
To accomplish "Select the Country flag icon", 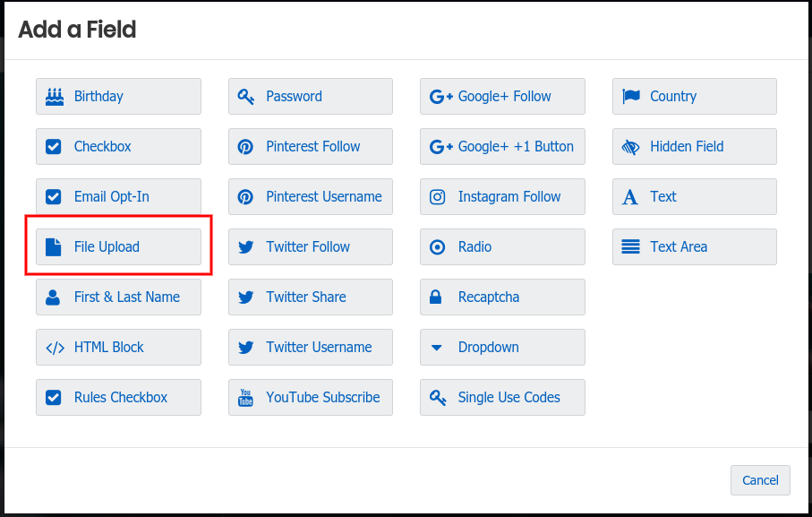I will point(630,96).
